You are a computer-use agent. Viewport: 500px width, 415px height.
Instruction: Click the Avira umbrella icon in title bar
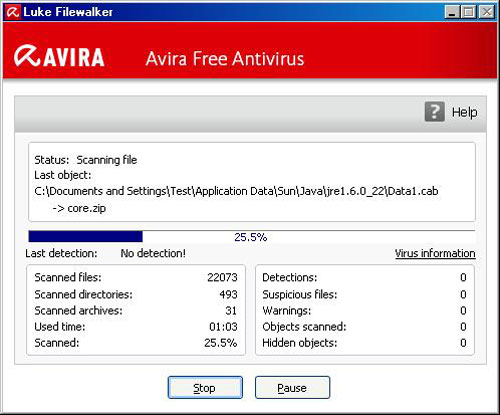click(13, 12)
